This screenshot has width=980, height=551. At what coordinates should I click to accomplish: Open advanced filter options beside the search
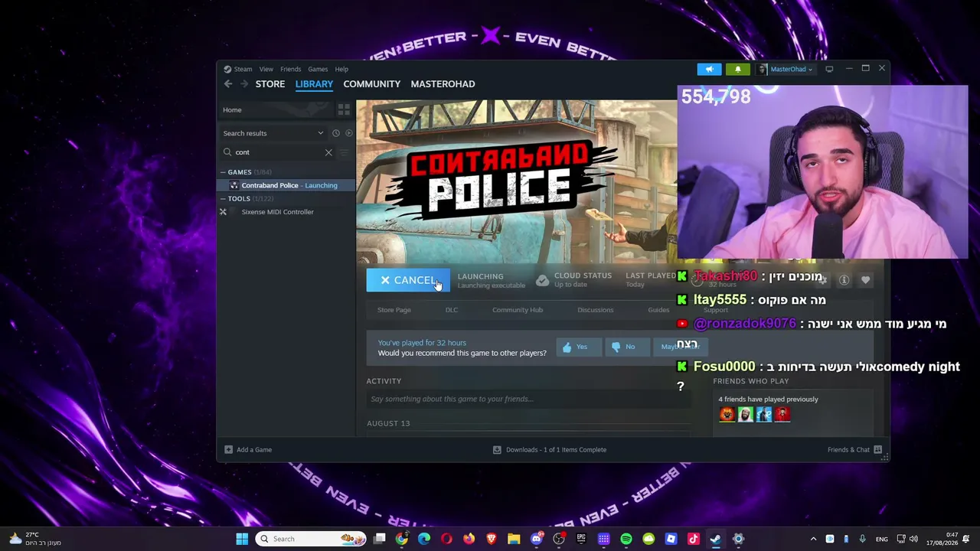(344, 152)
